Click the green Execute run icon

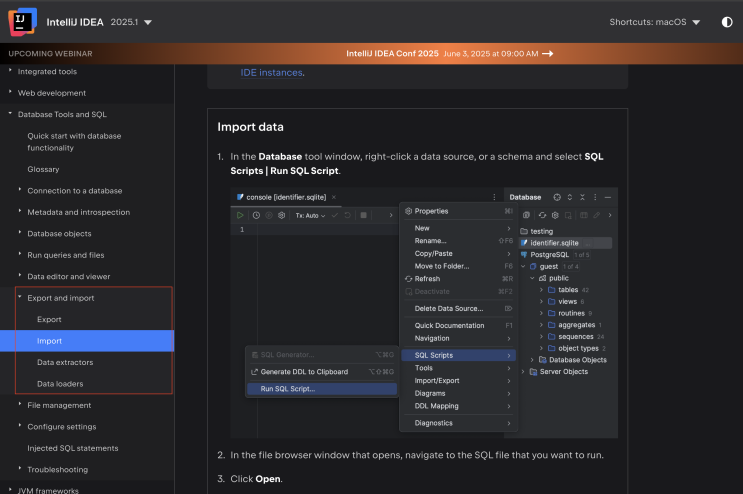240,215
